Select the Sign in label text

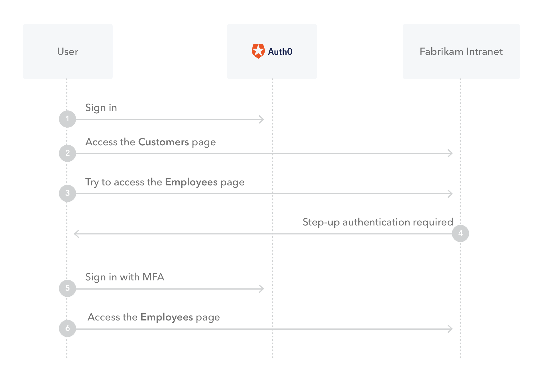coord(101,108)
